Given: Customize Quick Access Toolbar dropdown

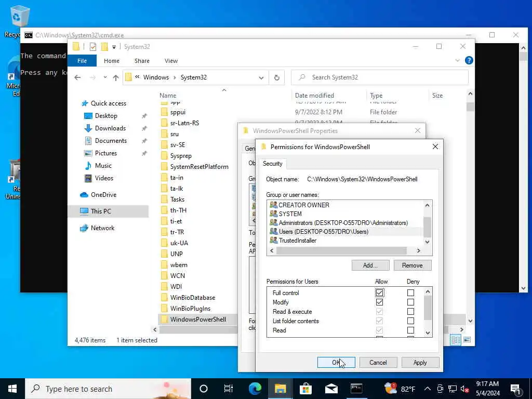Looking at the screenshot, I should (114, 47).
